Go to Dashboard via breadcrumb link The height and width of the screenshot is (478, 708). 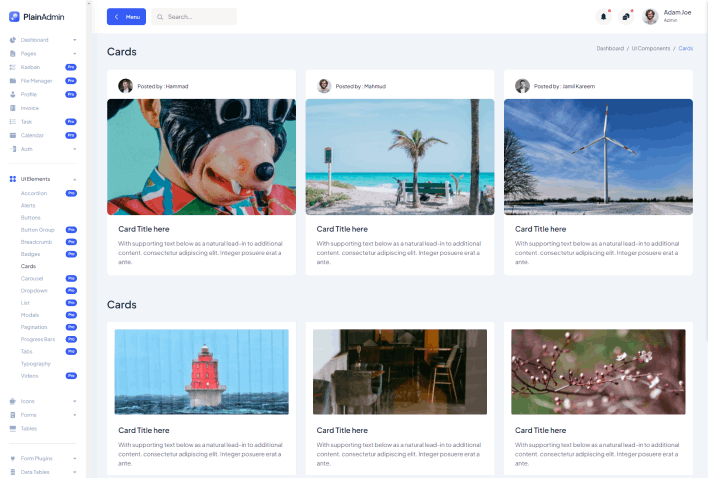(610, 48)
